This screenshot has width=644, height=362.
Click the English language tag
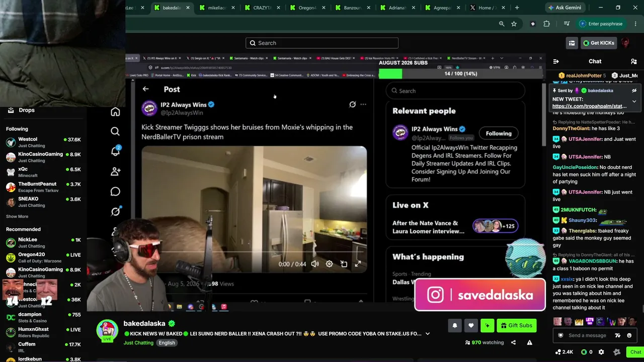167,343
